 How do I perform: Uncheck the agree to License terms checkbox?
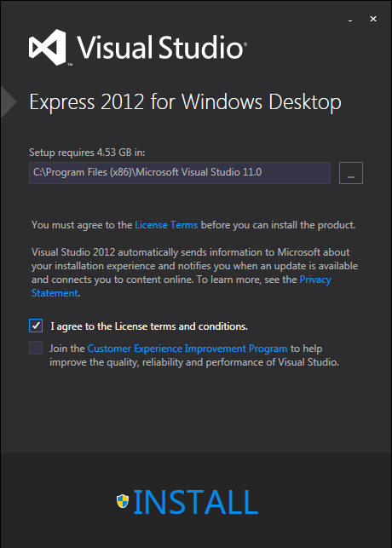tap(36, 326)
